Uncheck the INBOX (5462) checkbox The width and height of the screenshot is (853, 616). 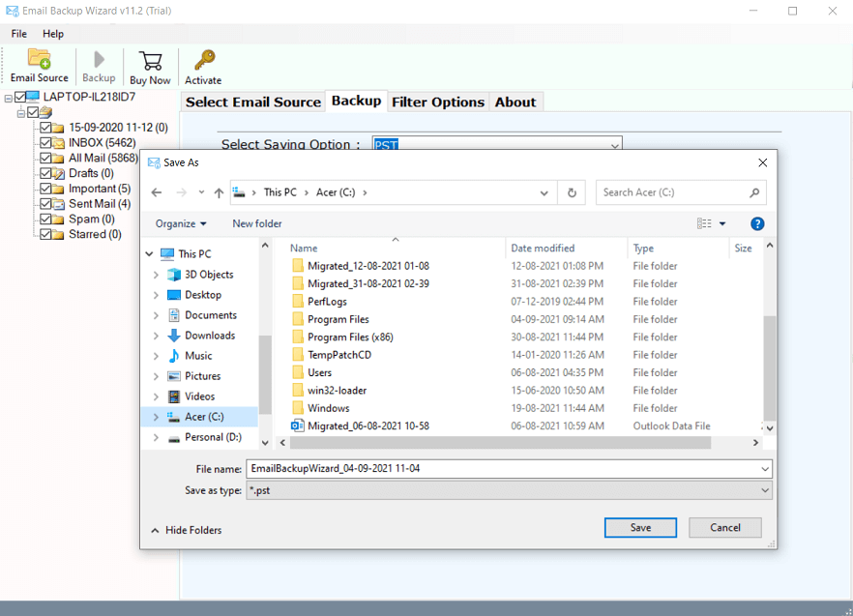tap(45, 142)
